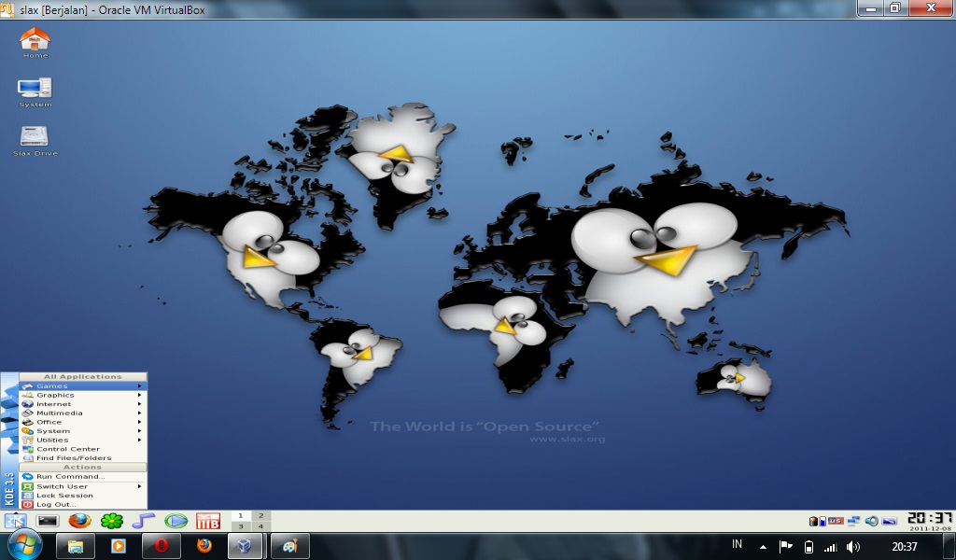Click the IN language indicator
The width and height of the screenshot is (956, 560).
[738, 544]
